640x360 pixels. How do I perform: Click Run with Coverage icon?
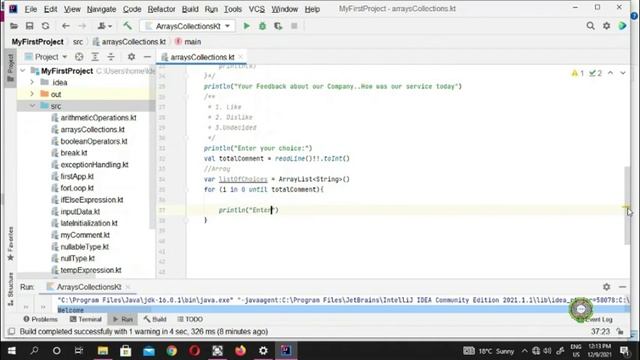coord(278,26)
